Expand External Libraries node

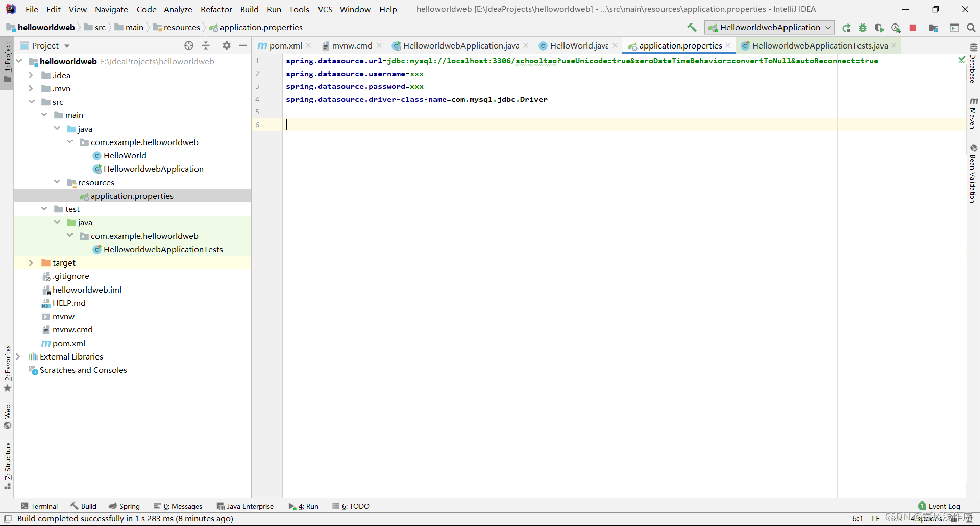18,356
